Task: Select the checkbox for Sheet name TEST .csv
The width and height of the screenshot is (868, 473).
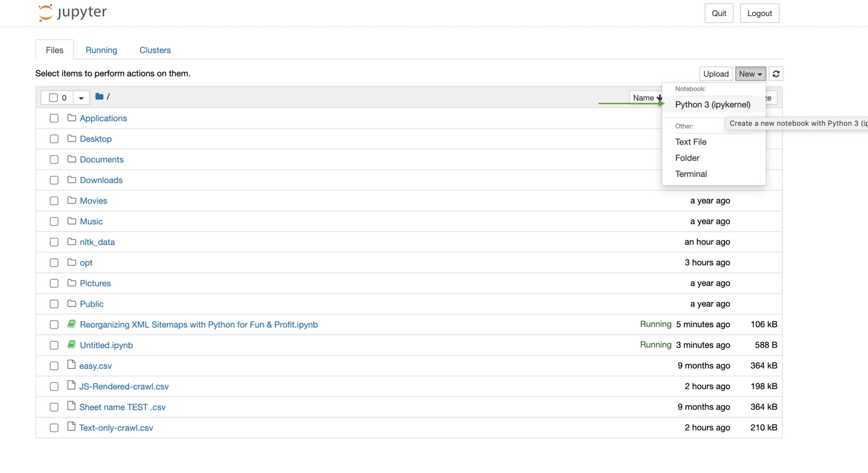Action: pyautogui.click(x=54, y=407)
